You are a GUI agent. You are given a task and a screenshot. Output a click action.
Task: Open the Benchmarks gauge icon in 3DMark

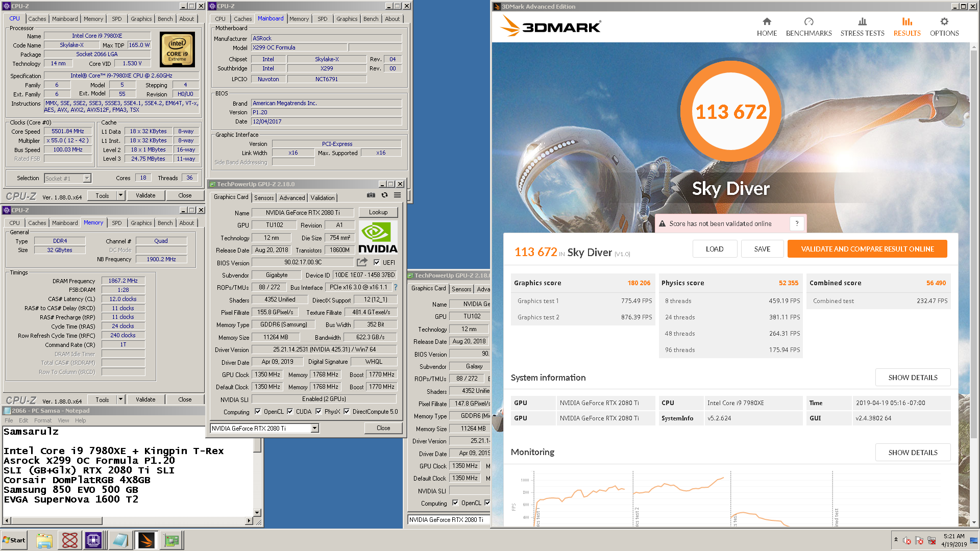coord(808,21)
